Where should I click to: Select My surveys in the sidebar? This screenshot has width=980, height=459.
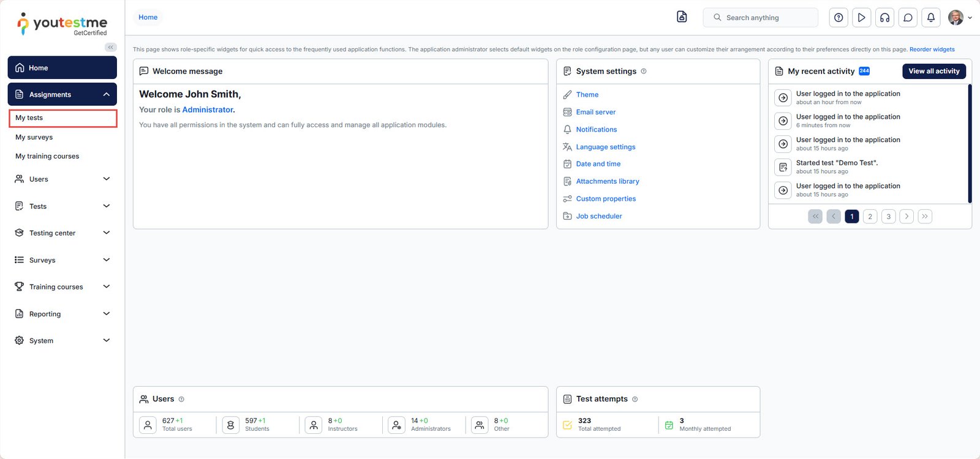(x=34, y=137)
